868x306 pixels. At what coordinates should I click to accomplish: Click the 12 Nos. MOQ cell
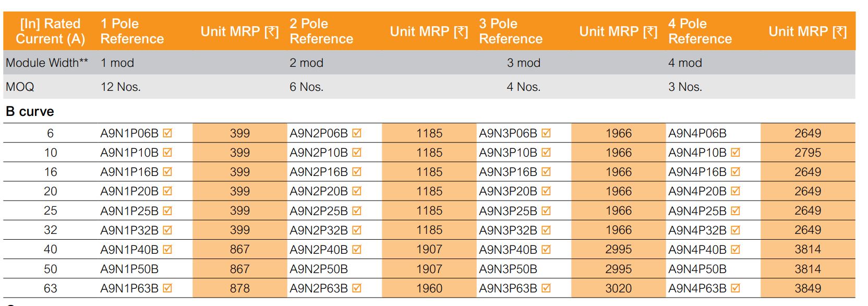tap(120, 87)
